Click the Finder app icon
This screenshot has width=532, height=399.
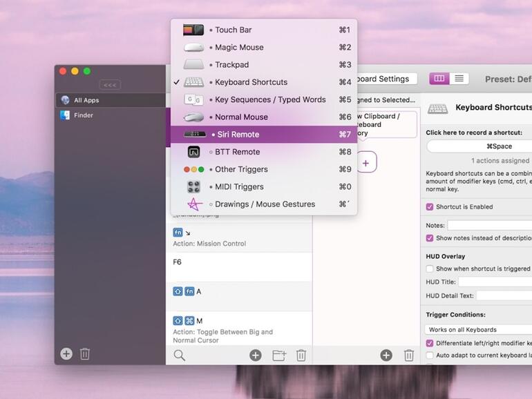(x=65, y=115)
